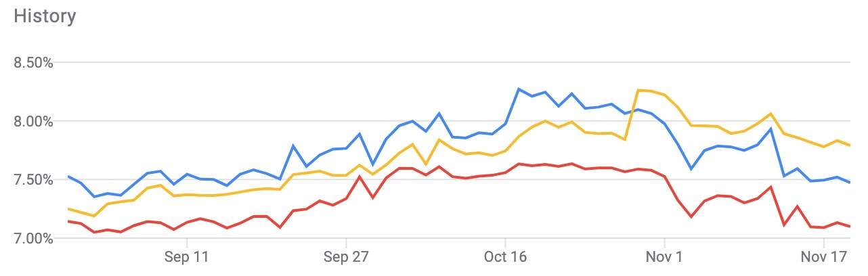Select the 8.00% y-axis label

point(34,122)
